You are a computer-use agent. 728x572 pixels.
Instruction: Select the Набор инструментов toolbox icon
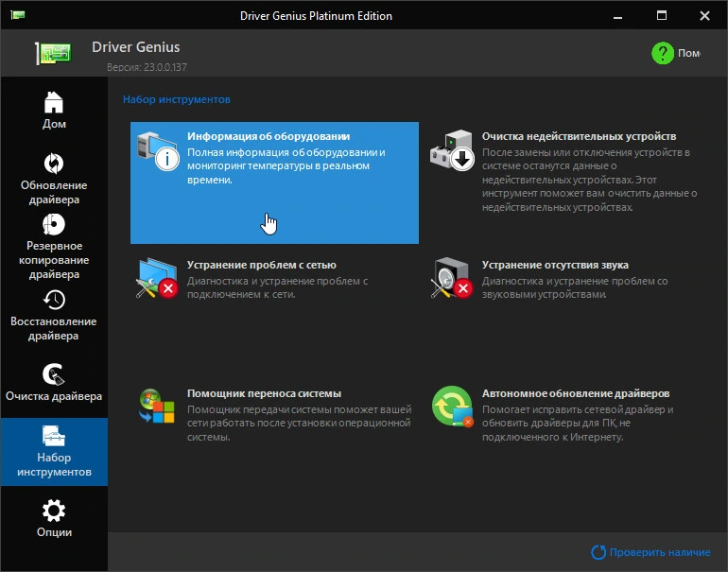[x=54, y=436]
